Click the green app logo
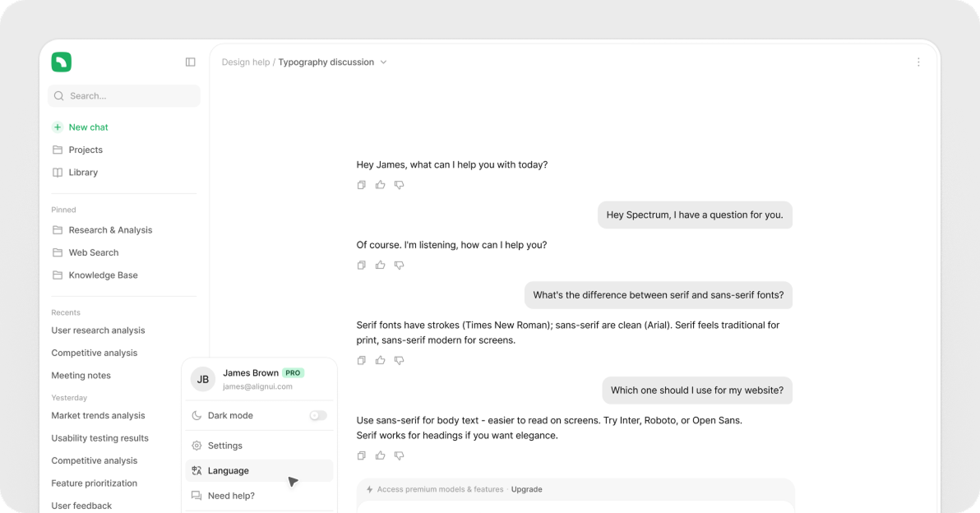 [62, 62]
